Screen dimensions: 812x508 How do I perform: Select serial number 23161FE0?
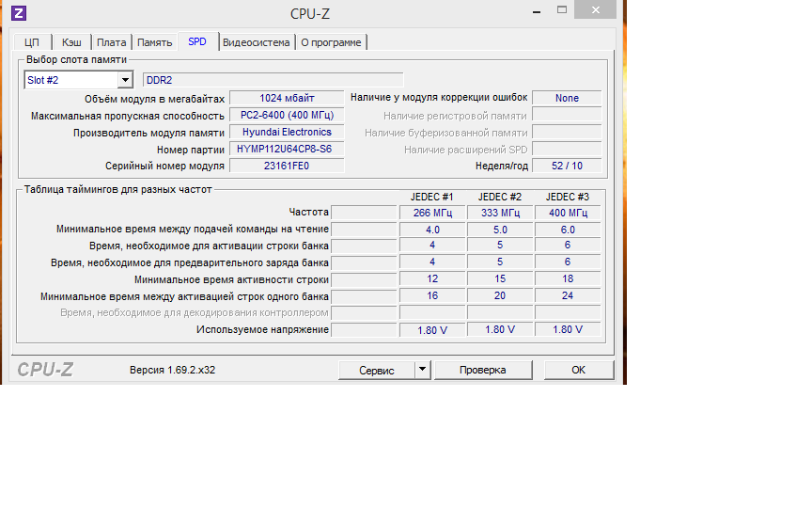tap(287, 166)
